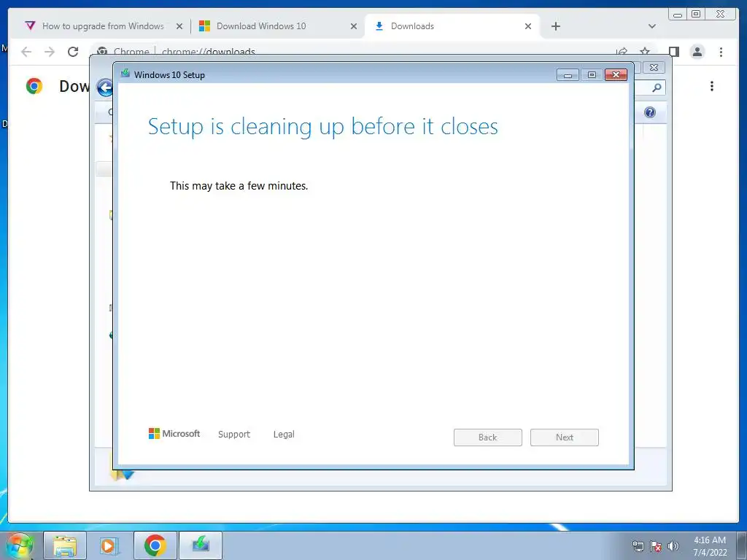Open the volume speaker tray icon
The image size is (747, 560).
click(x=673, y=546)
